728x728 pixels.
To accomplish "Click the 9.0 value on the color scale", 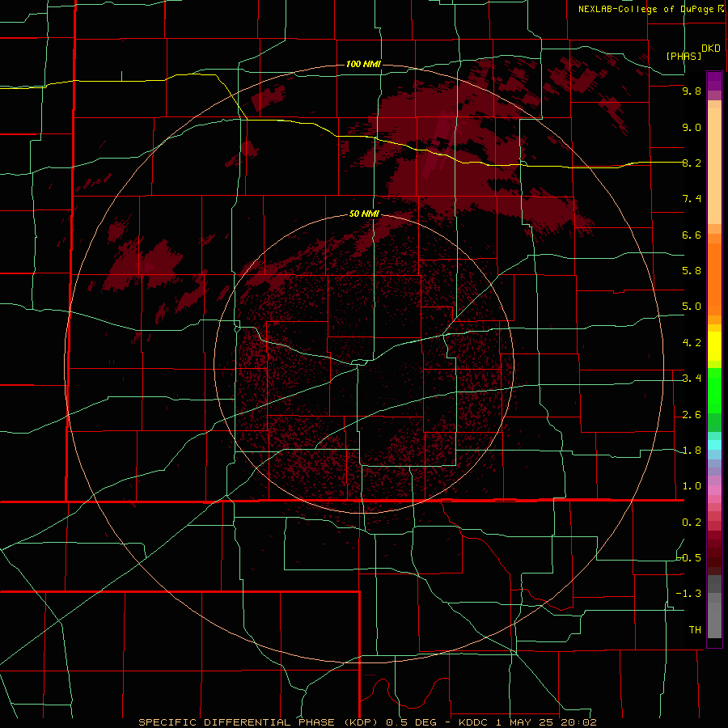I will [x=692, y=127].
